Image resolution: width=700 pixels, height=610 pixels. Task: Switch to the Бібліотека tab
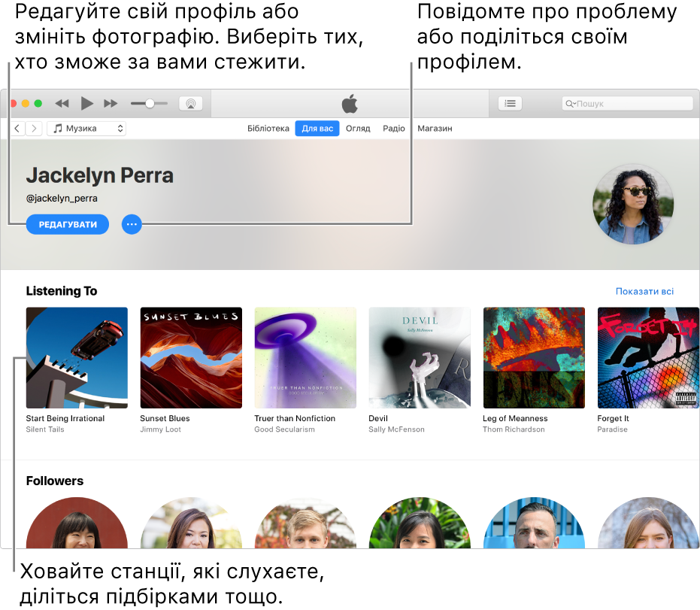[x=268, y=129]
